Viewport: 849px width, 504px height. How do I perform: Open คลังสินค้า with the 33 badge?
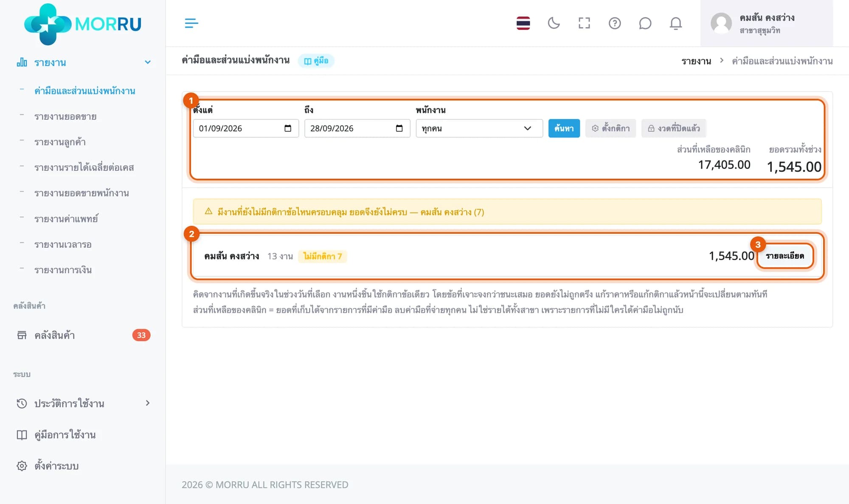click(83, 335)
